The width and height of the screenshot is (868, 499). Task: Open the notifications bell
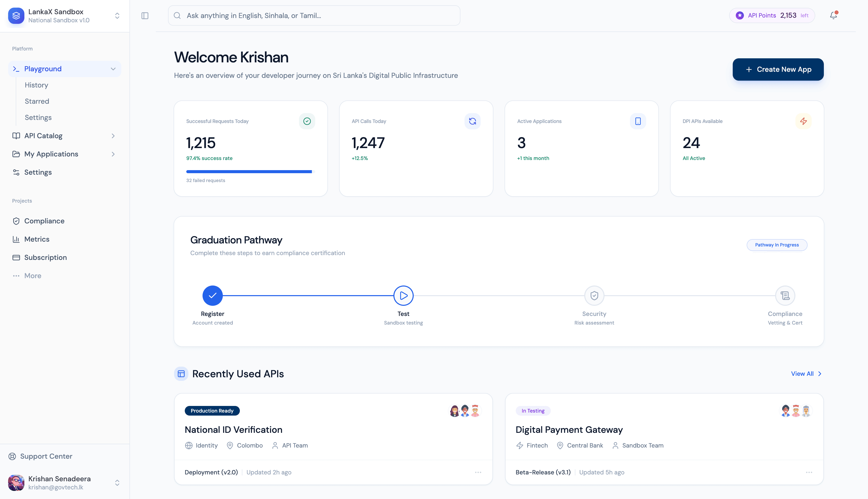[833, 15]
